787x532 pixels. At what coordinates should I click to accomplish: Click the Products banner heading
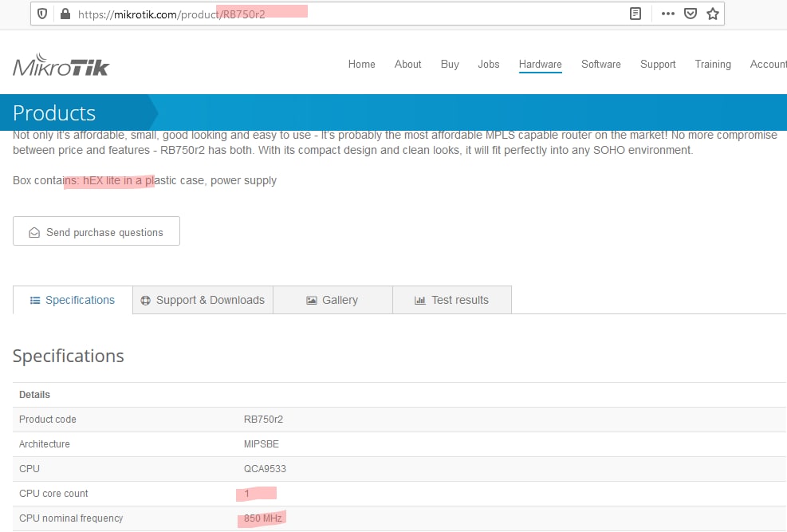click(x=54, y=113)
